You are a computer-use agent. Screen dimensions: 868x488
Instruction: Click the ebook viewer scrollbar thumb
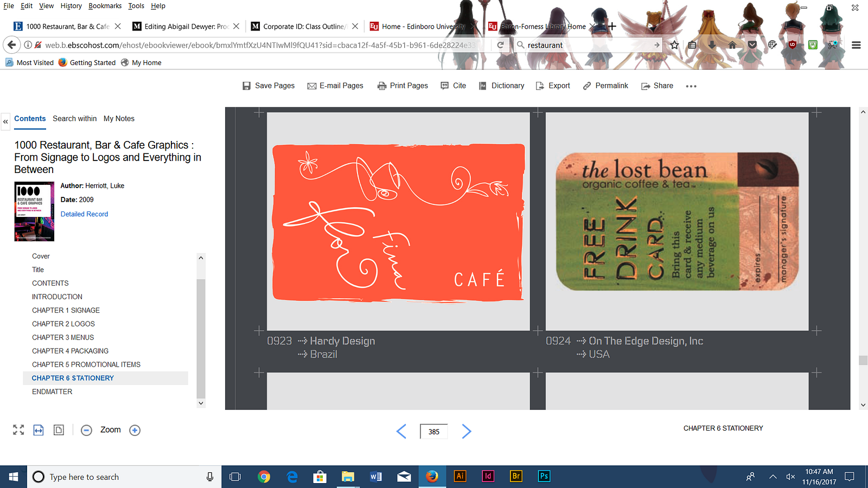click(x=863, y=361)
